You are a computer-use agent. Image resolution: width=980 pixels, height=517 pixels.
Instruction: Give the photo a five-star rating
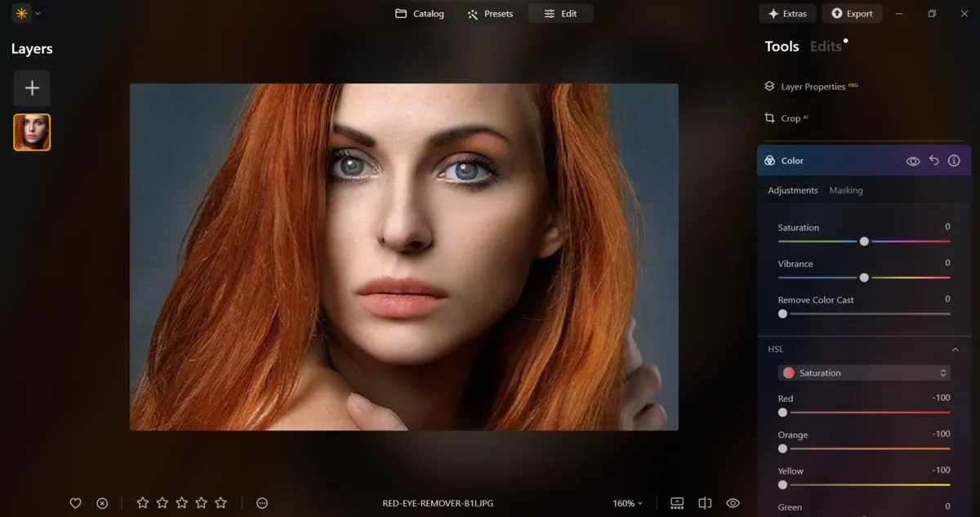[220, 503]
